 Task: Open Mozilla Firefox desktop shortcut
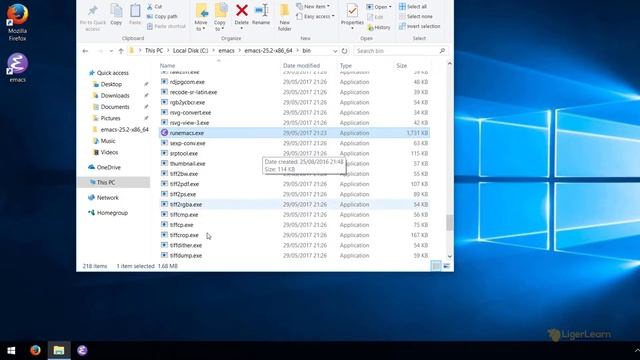coord(17,22)
